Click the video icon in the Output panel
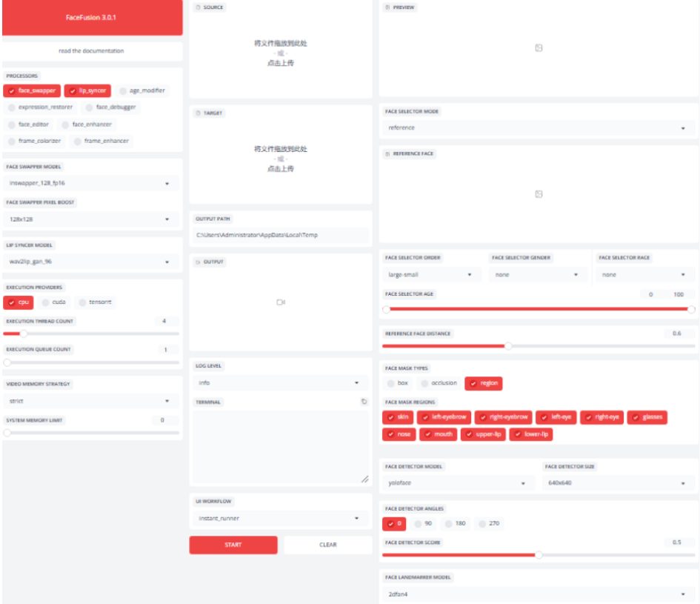 (280, 302)
